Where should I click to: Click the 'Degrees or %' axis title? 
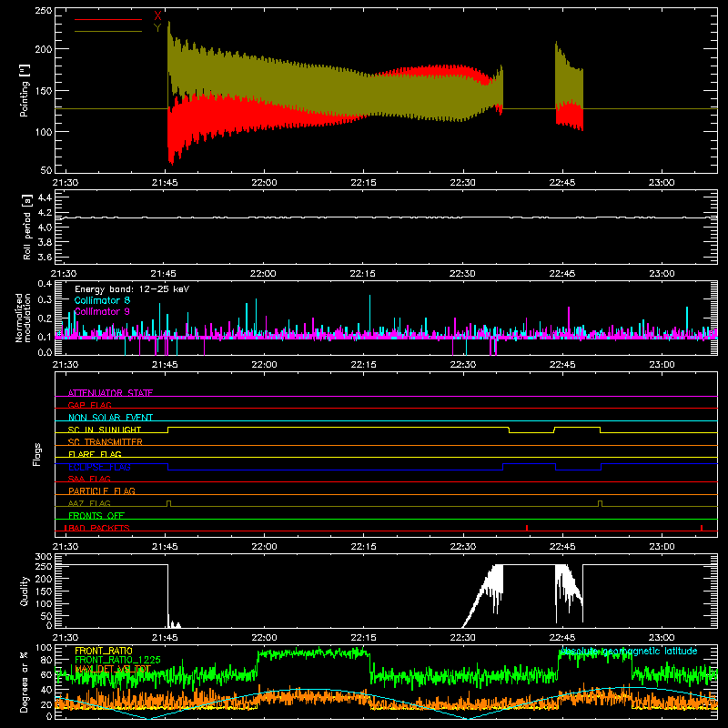pos(25,682)
